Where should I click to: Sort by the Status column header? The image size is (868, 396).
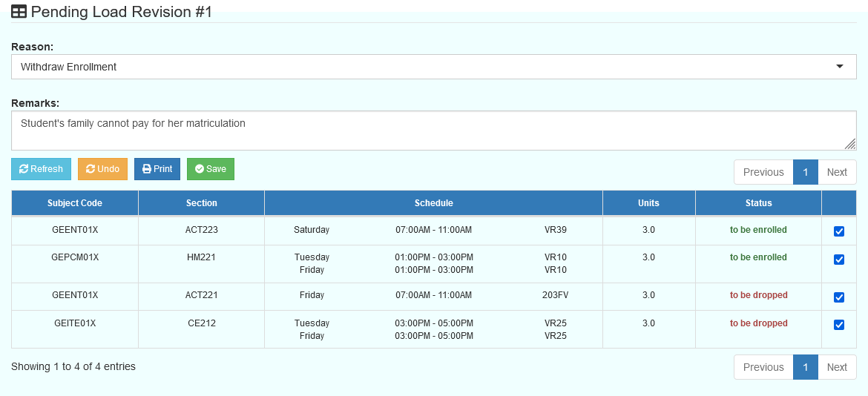(758, 203)
